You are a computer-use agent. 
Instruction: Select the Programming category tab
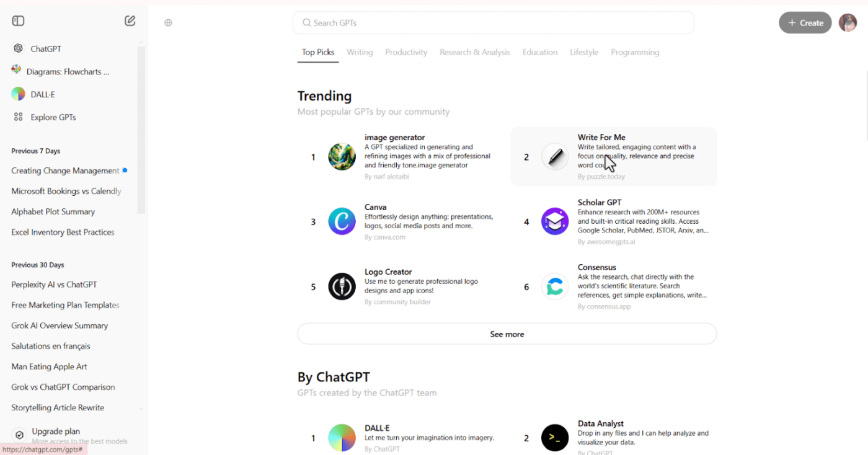(x=635, y=52)
